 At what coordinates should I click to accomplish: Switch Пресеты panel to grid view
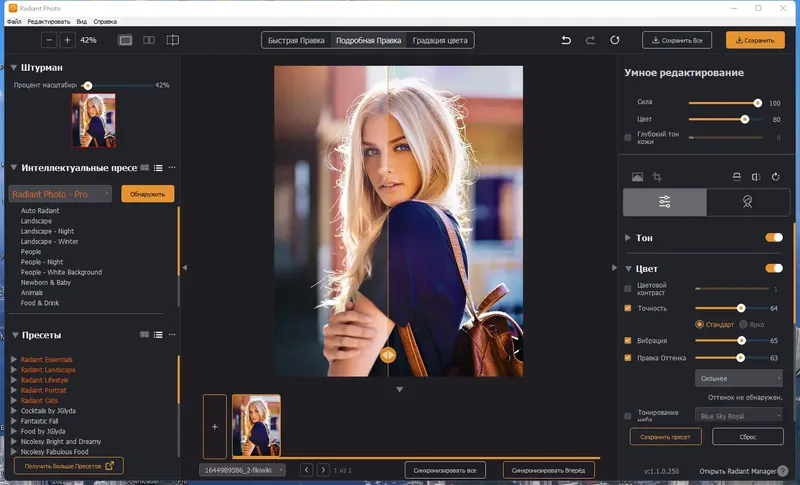145,335
